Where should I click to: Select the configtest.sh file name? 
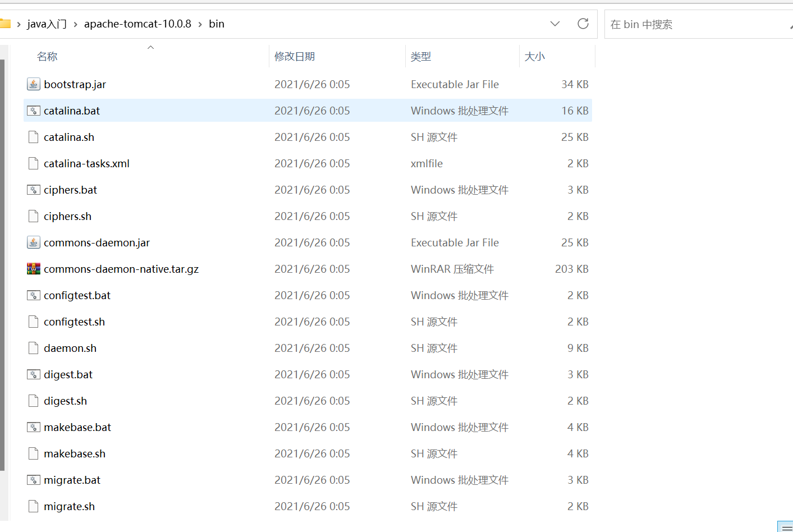(74, 322)
